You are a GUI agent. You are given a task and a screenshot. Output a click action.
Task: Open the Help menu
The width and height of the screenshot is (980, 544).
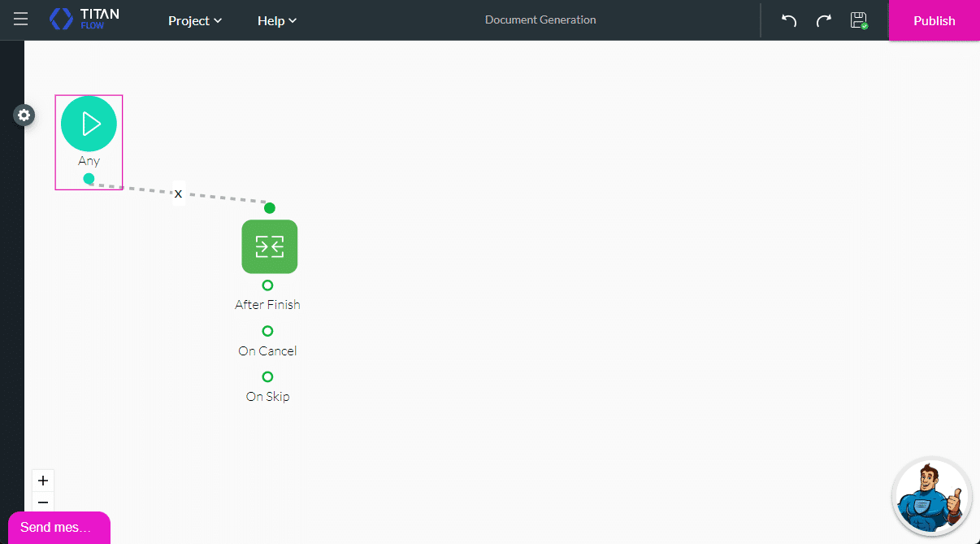pyautogui.click(x=271, y=20)
